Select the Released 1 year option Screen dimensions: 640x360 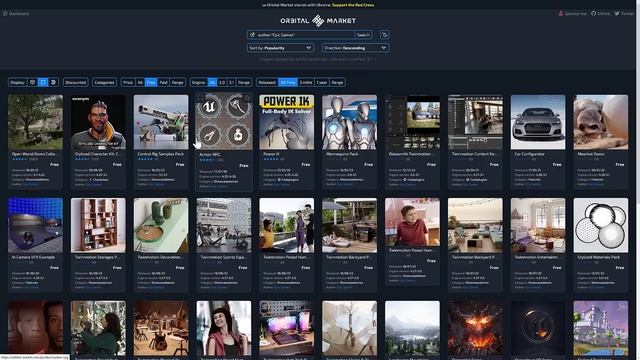pyautogui.click(x=322, y=82)
